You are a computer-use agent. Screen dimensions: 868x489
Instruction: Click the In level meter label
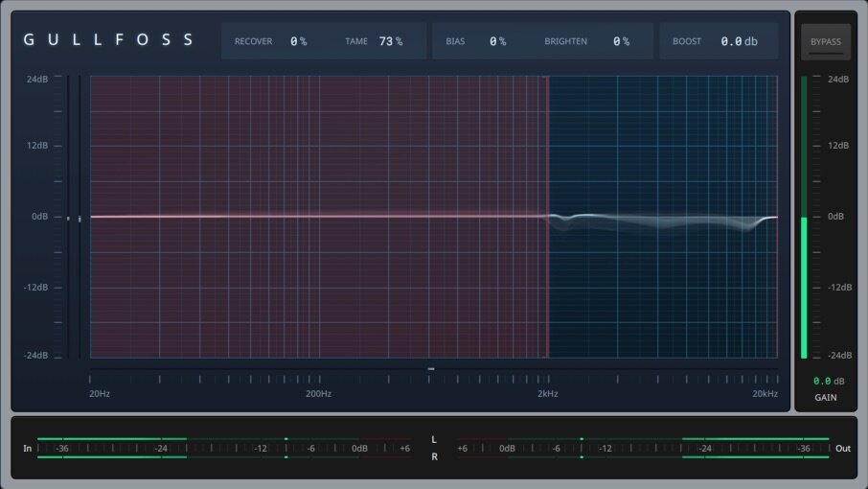[x=27, y=449]
